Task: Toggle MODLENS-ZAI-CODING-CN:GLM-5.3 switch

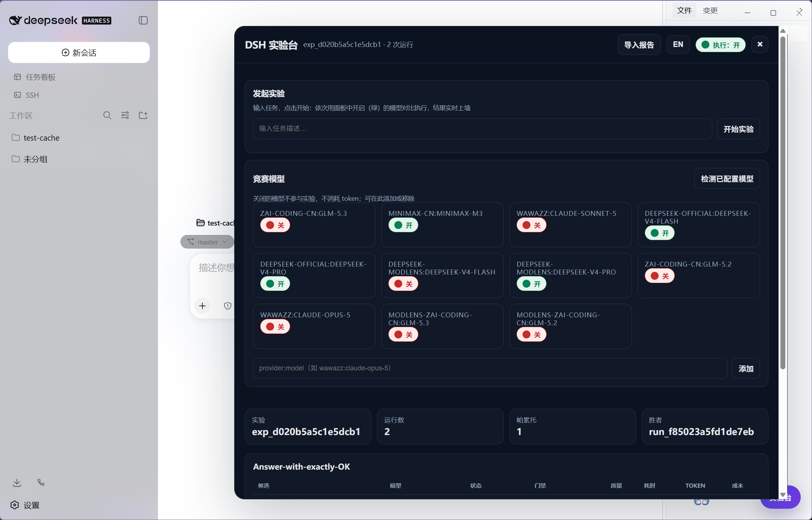Action: pyautogui.click(x=403, y=335)
